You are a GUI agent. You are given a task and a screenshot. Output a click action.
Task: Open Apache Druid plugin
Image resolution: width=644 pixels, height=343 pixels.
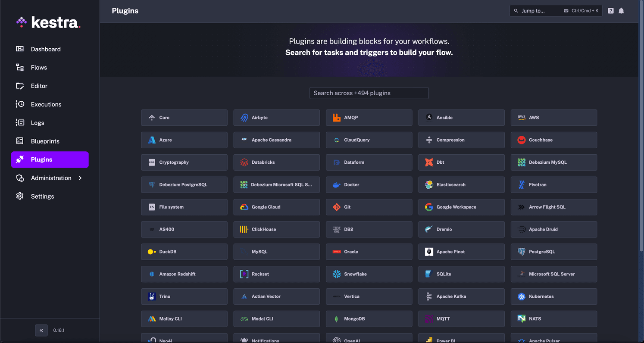pyautogui.click(x=554, y=230)
